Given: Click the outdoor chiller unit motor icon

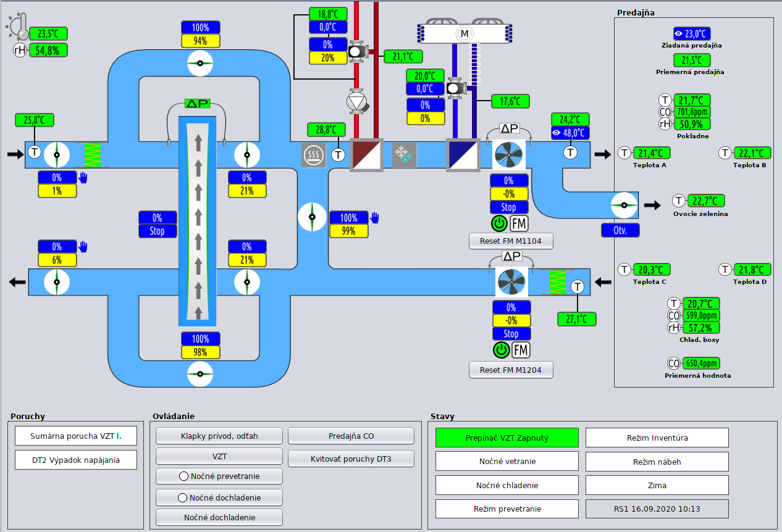Looking at the screenshot, I should point(463,33).
